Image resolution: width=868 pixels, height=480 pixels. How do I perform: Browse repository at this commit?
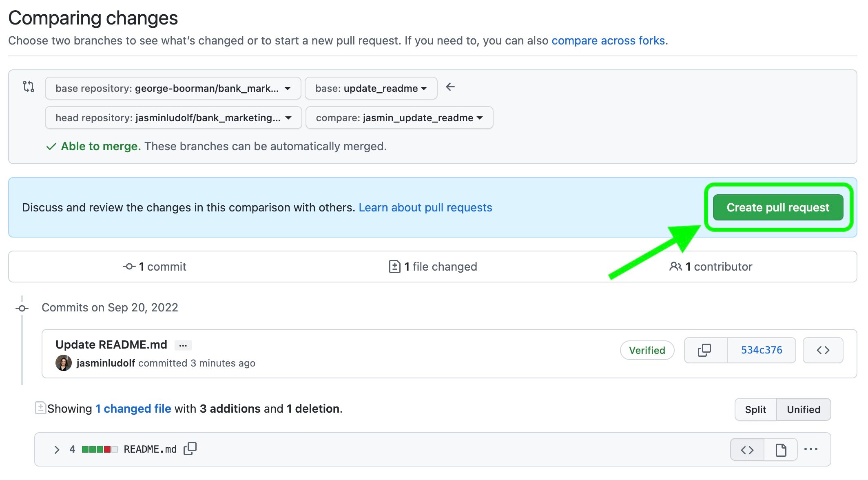(x=823, y=350)
